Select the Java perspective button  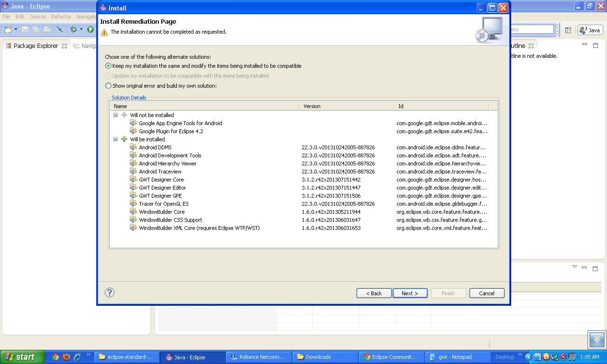[590, 30]
